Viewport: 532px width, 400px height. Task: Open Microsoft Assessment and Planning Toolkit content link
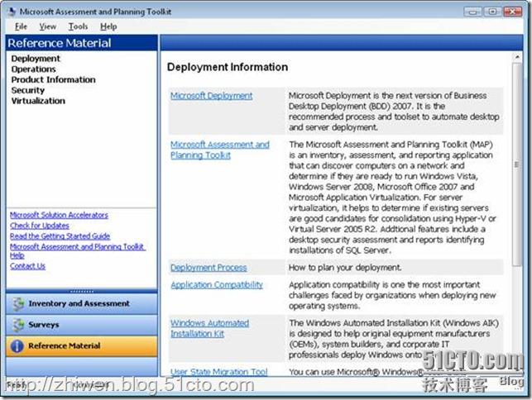(220, 150)
